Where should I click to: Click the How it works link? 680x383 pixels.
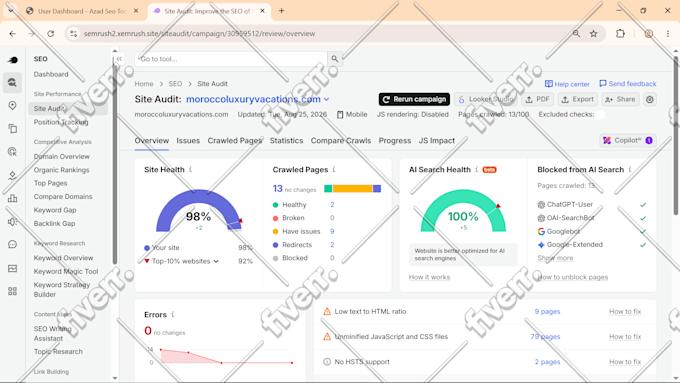pyautogui.click(x=429, y=277)
